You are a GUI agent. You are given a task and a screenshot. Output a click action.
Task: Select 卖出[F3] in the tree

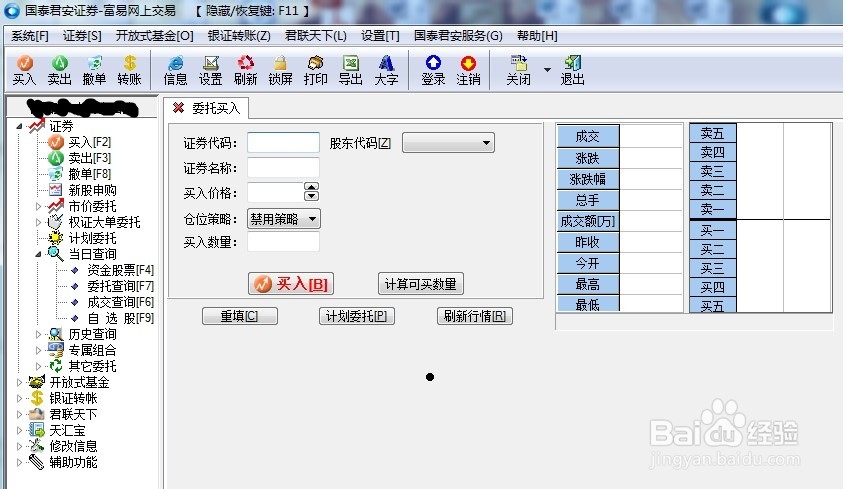(x=89, y=158)
